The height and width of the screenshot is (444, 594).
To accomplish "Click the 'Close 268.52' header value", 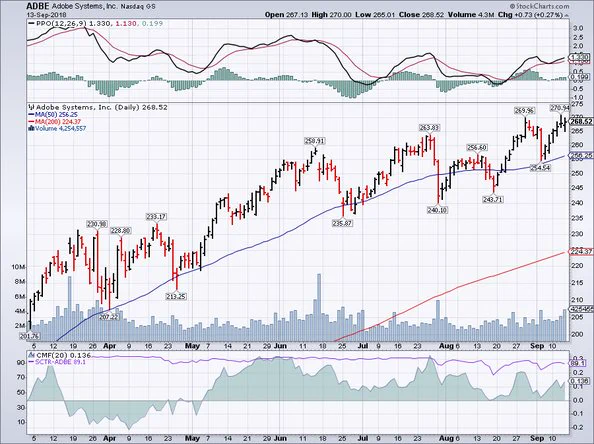I will pyautogui.click(x=422, y=15).
